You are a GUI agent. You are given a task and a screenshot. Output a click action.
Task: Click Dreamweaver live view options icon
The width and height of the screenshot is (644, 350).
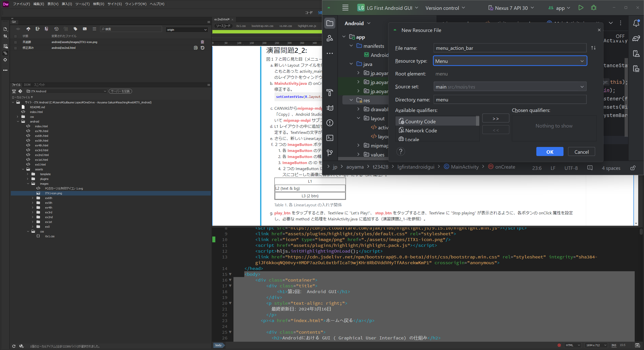coord(5,46)
